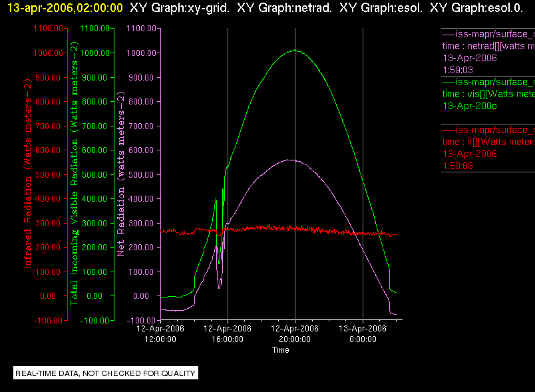Click the purple -100.00 tick on net radiation axis
Image resolution: width=535 pixels, height=392 pixels.
click(x=141, y=321)
